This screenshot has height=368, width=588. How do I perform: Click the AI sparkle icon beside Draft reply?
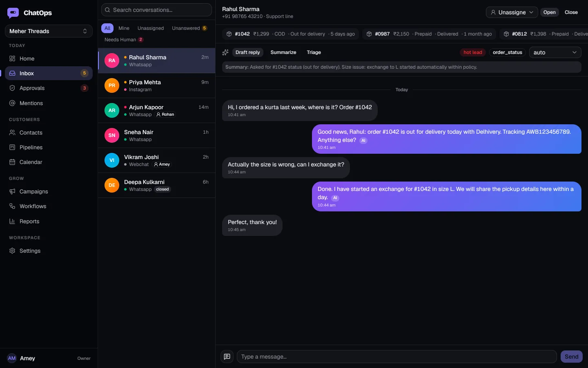click(225, 52)
